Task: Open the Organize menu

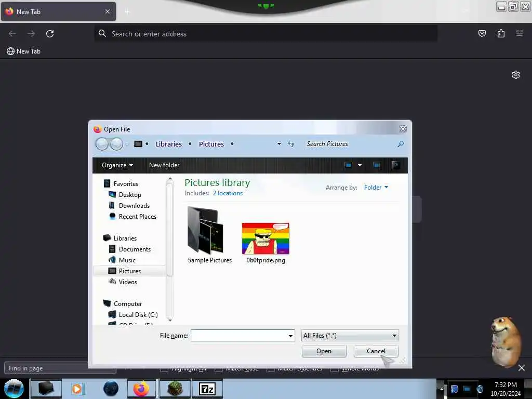Action: pyautogui.click(x=117, y=165)
